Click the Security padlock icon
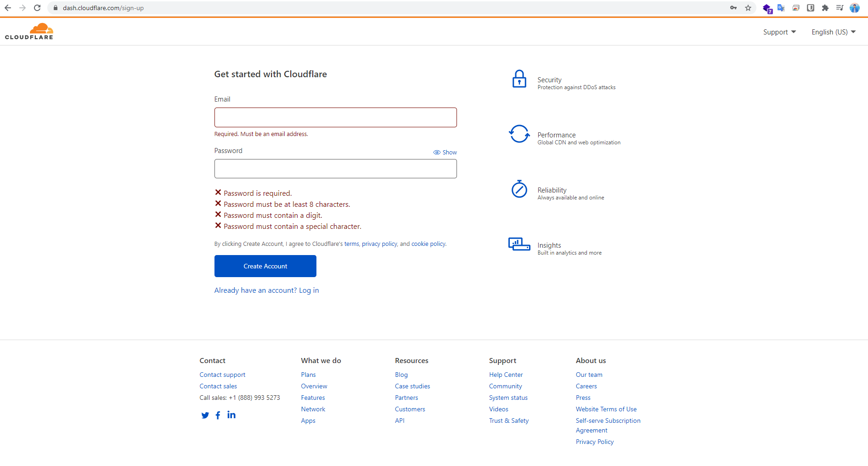This screenshot has width=868, height=466. click(519, 79)
